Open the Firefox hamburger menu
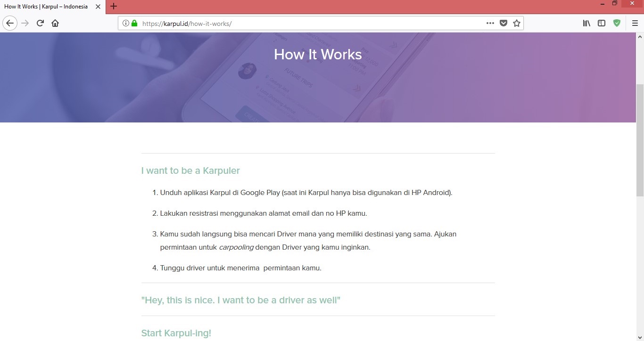644x341 pixels. point(635,23)
